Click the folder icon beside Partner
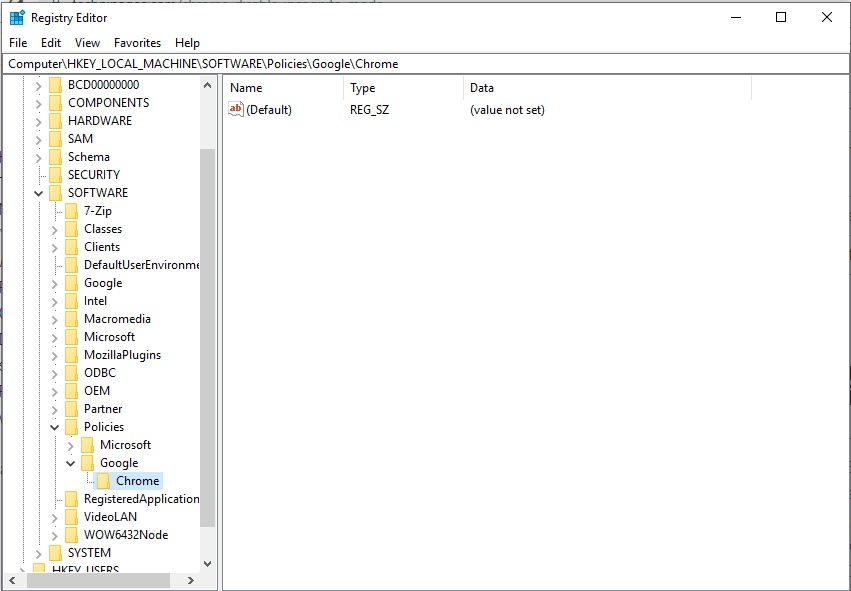 pyautogui.click(x=72, y=409)
